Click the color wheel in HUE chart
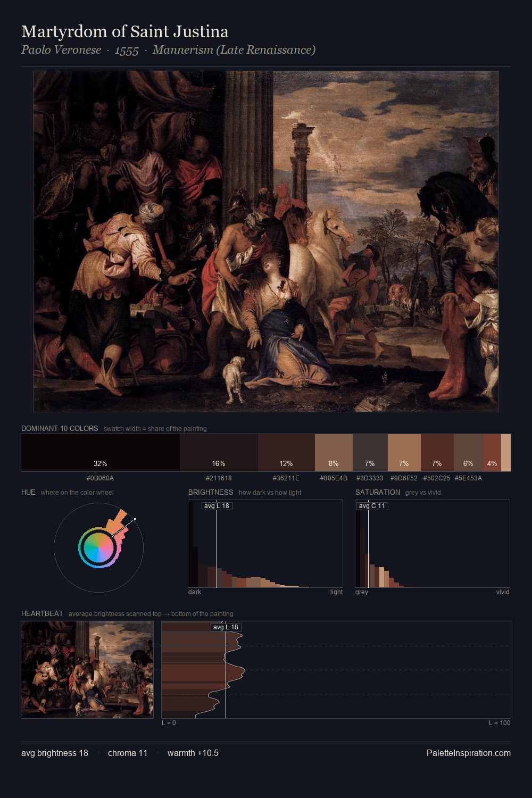This screenshot has height=798, width=532. [98, 547]
